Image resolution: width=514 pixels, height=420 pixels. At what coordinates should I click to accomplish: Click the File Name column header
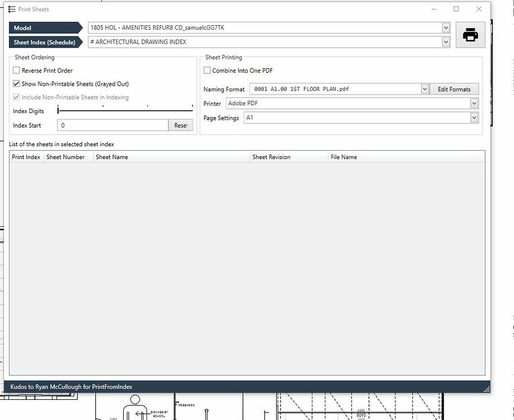[343, 157]
